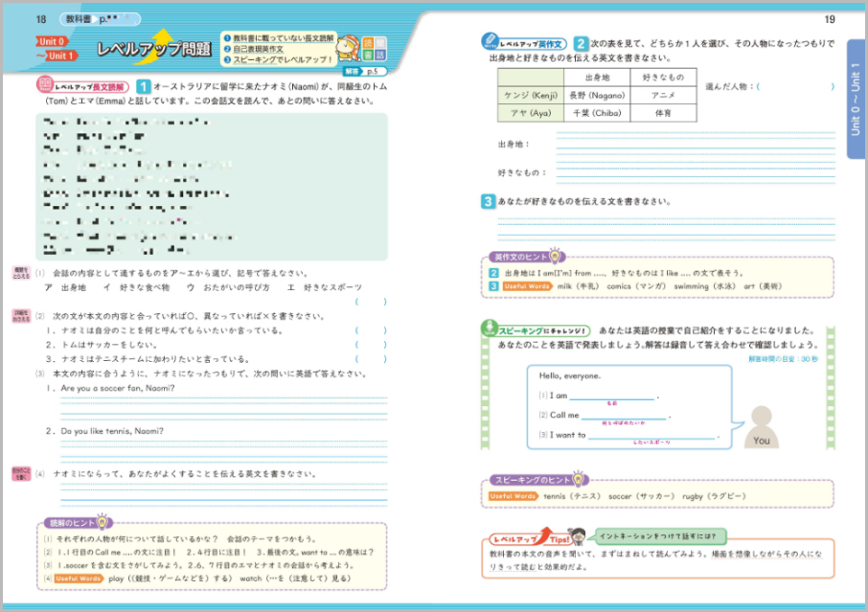The width and height of the screenshot is (868, 612).
Task: Choose option エ 好きなスポーツ
Action: click(325, 287)
